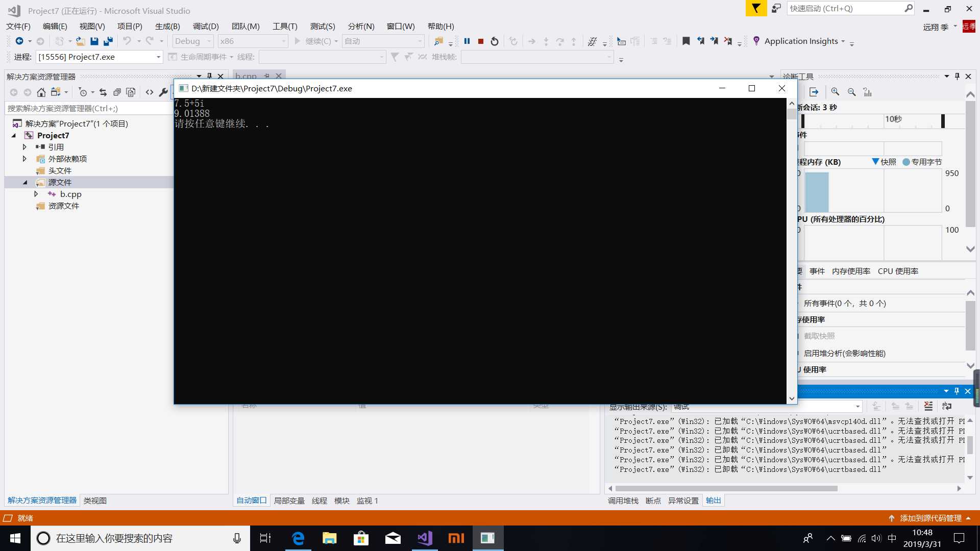Switch to the 调用堆栈 tab
Image resolution: width=980 pixels, height=551 pixels.
(623, 500)
